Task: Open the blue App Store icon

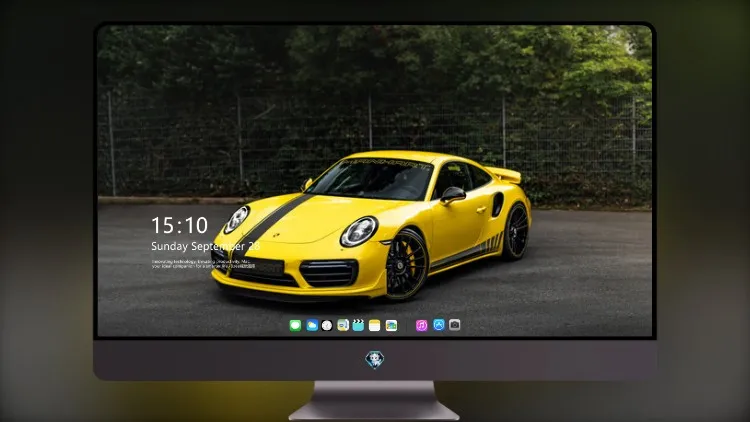Action: [x=439, y=325]
